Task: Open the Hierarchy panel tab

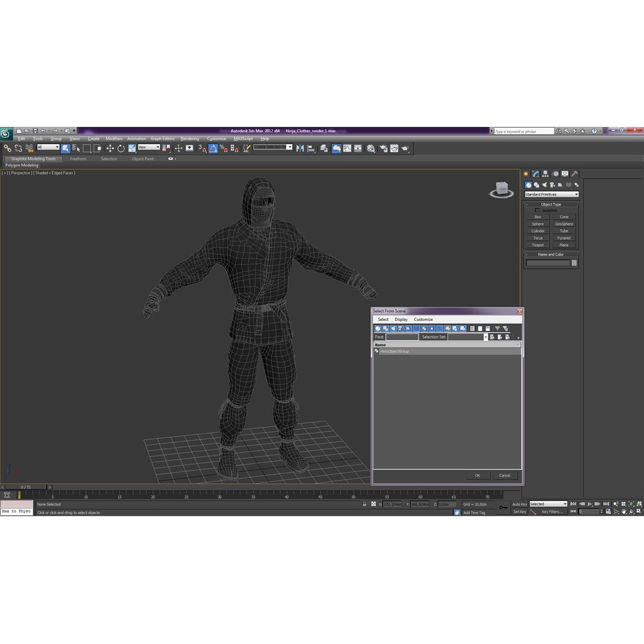Action: tap(546, 174)
